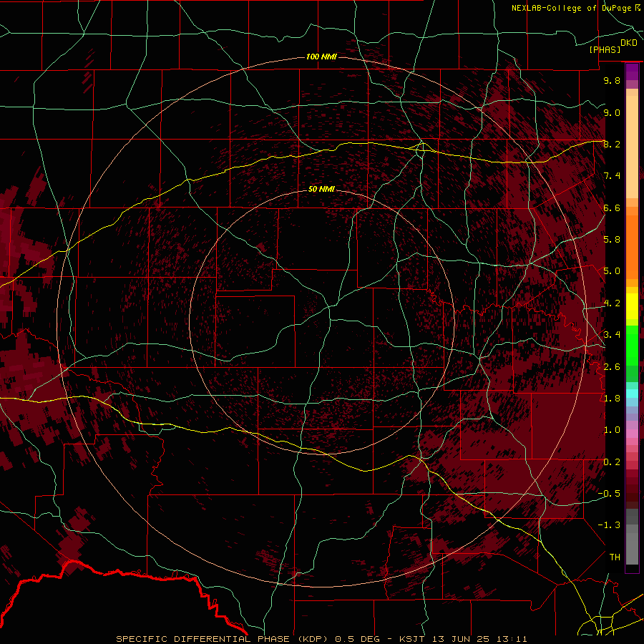Click the 6.6 value on the color scale
The height and width of the screenshot is (644, 644).
click(x=612, y=208)
